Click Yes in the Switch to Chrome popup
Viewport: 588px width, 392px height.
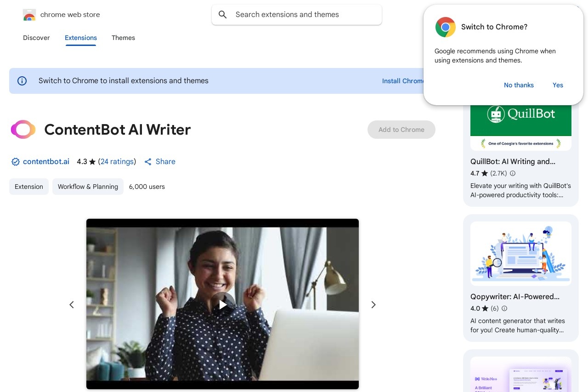pyautogui.click(x=558, y=85)
